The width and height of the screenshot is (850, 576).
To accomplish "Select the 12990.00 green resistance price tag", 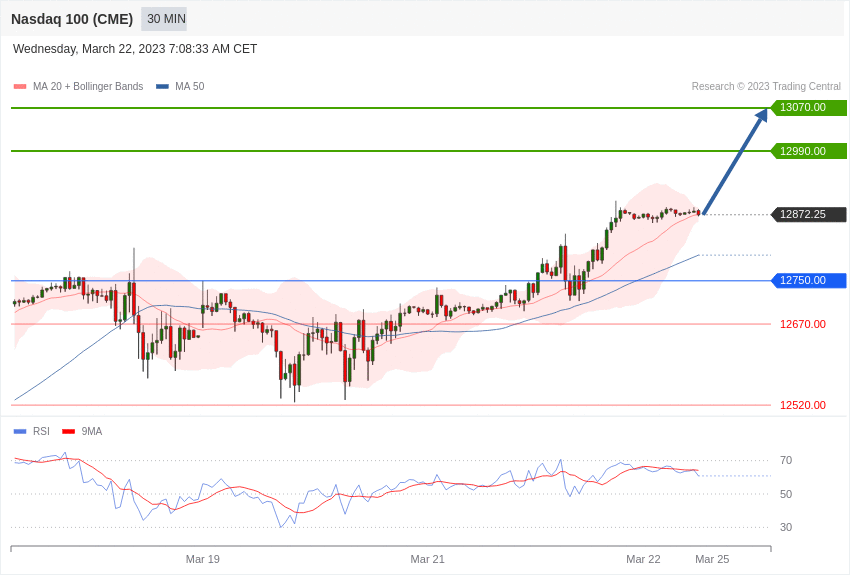I will [808, 151].
